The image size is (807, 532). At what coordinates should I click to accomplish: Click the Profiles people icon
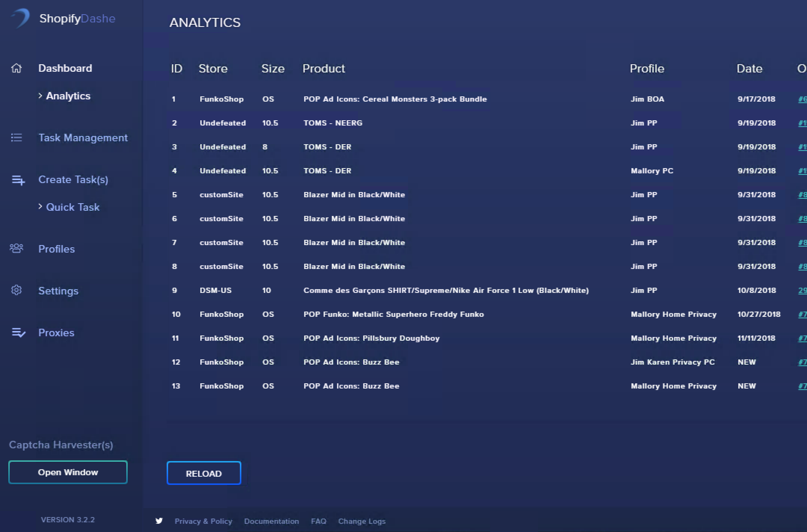click(16, 248)
